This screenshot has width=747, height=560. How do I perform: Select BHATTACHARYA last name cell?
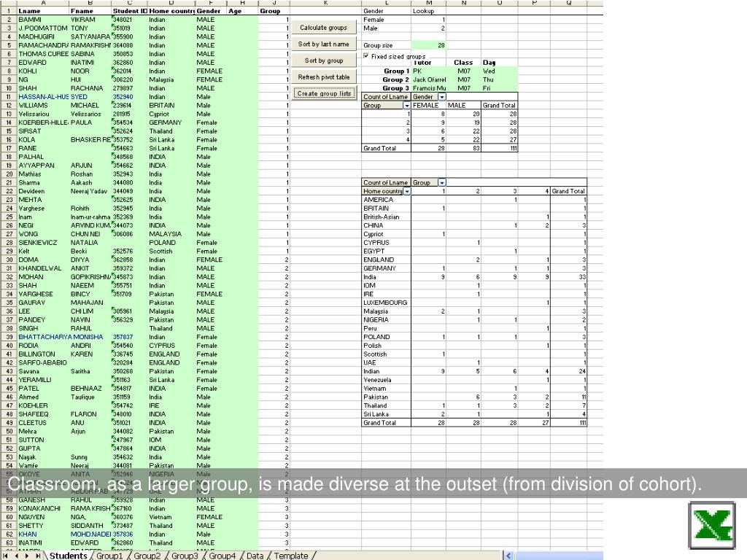click(43, 337)
